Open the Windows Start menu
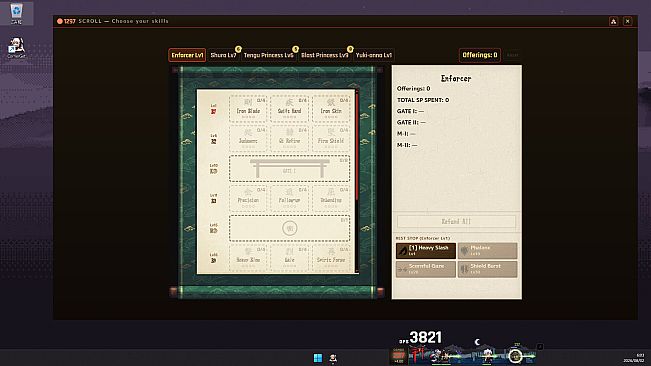This screenshot has height=366, width=651. pos(318,358)
